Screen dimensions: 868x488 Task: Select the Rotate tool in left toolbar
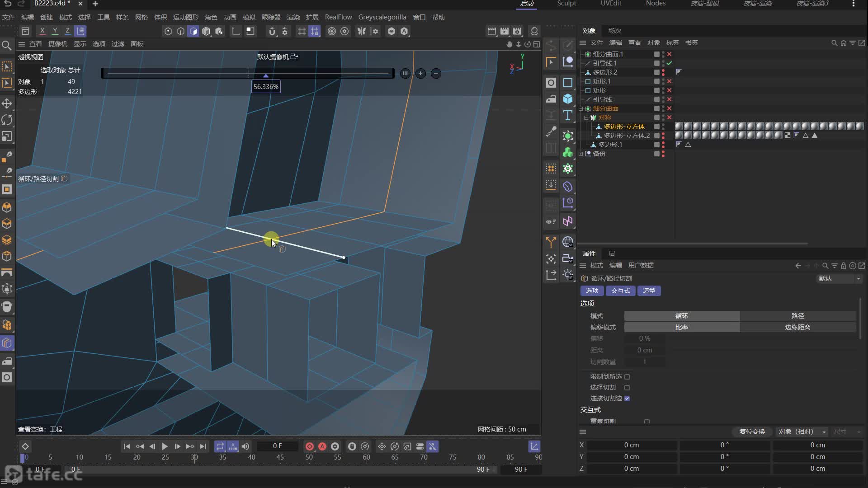tap(7, 120)
